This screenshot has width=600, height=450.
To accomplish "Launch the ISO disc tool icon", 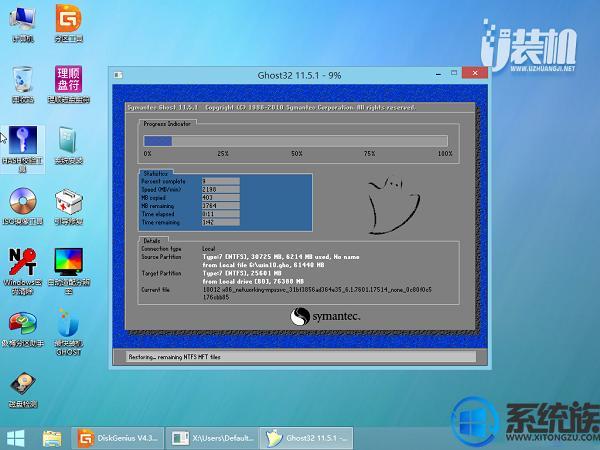I will coord(23,207).
